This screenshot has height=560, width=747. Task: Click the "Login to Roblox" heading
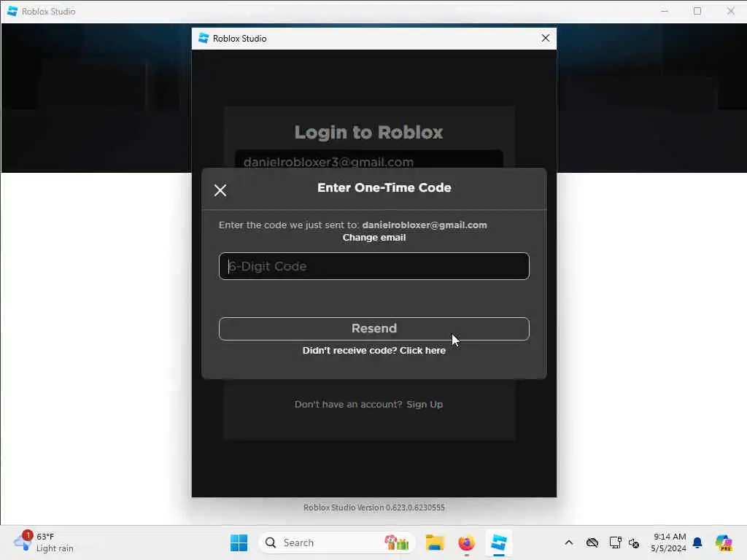click(x=368, y=133)
